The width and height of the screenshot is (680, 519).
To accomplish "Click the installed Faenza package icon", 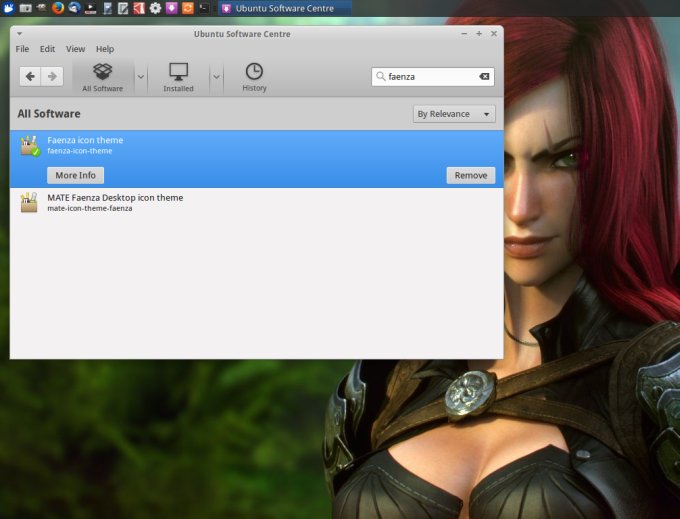I will (29, 145).
